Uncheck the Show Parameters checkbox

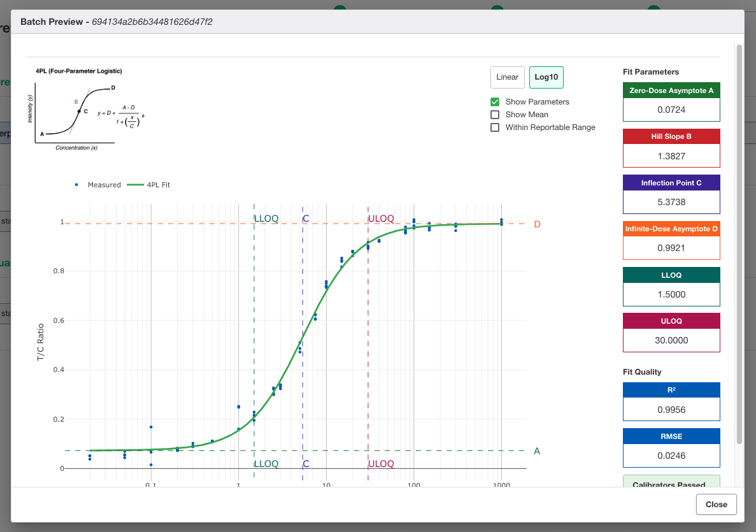tap(495, 102)
